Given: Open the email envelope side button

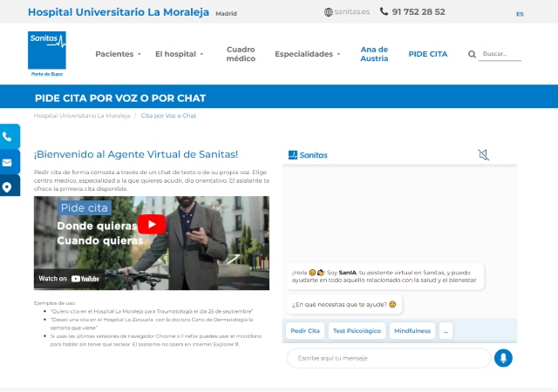Looking at the screenshot, I should (x=10, y=162).
